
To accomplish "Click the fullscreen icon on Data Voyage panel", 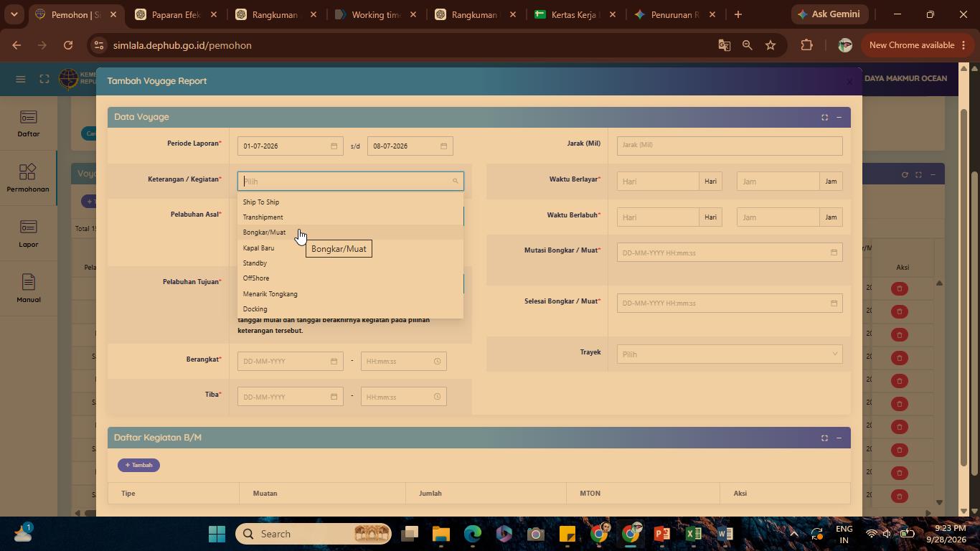I will tap(824, 117).
